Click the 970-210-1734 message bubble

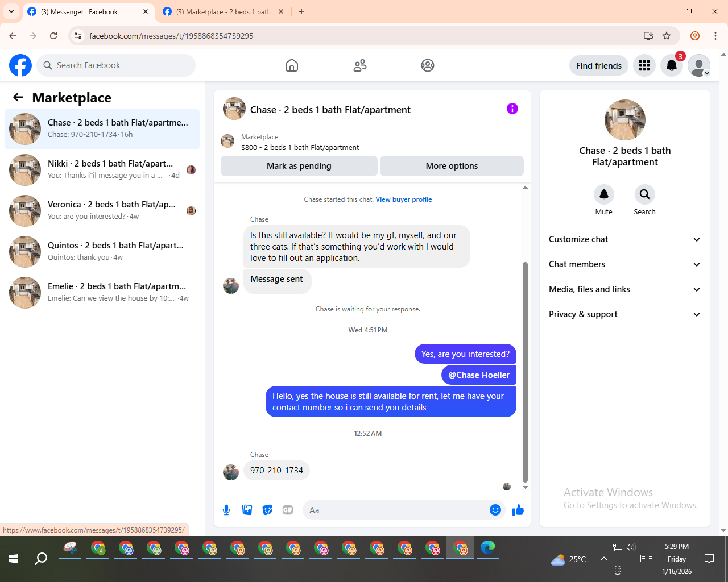pos(276,471)
